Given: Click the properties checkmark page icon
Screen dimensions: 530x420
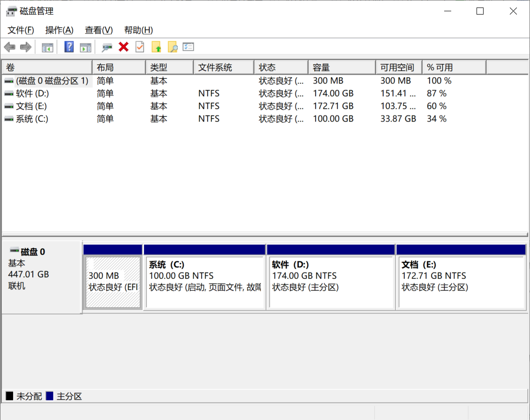Looking at the screenshot, I should pyautogui.click(x=140, y=47).
